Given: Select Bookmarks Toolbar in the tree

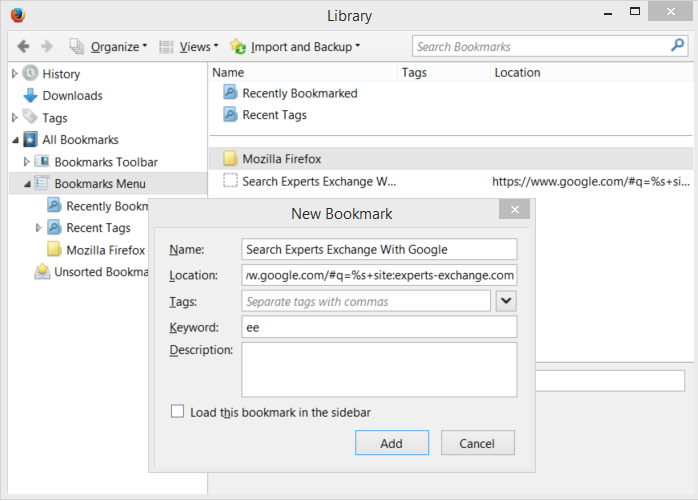Looking at the screenshot, I should (x=106, y=162).
